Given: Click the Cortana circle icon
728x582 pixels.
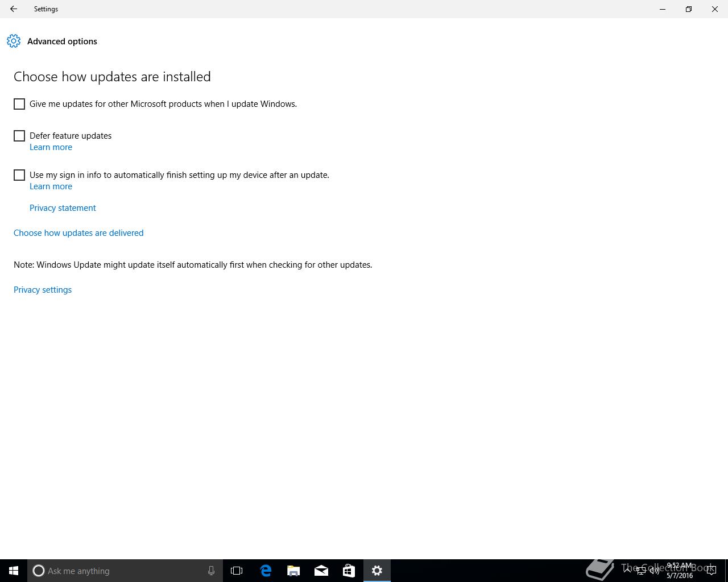Looking at the screenshot, I should [x=39, y=571].
